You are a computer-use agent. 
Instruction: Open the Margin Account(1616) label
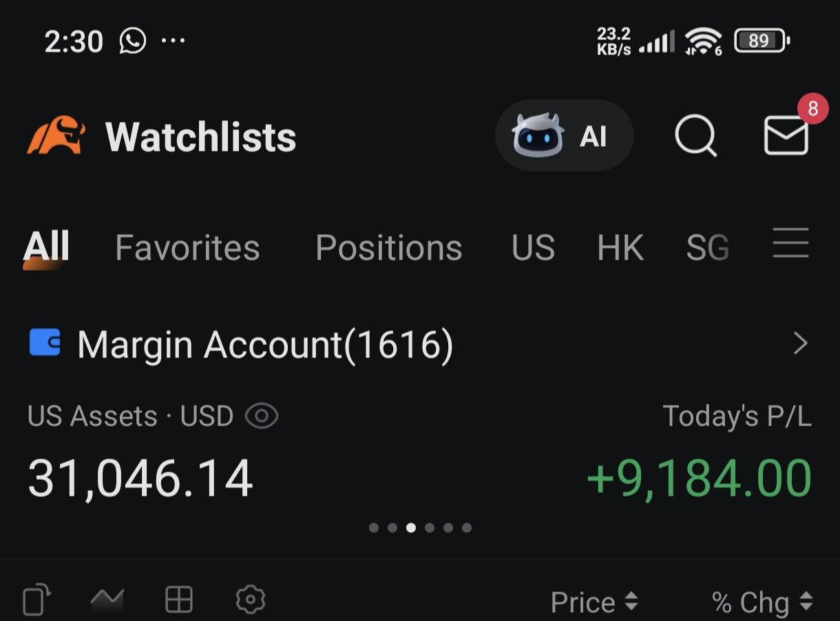pyautogui.click(x=265, y=344)
